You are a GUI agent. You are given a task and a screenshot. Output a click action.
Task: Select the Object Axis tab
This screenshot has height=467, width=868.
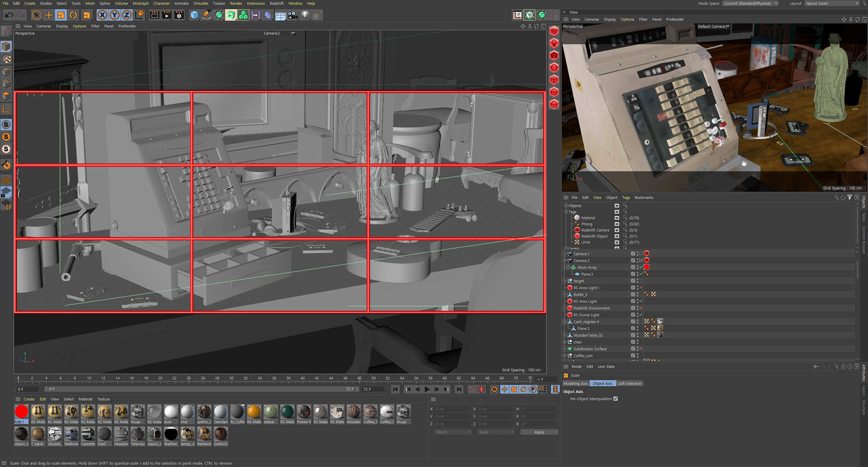pyautogui.click(x=603, y=383)
